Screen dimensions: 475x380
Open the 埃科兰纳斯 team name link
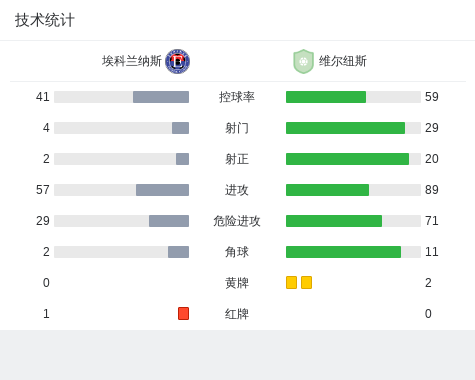coord(132,61)
